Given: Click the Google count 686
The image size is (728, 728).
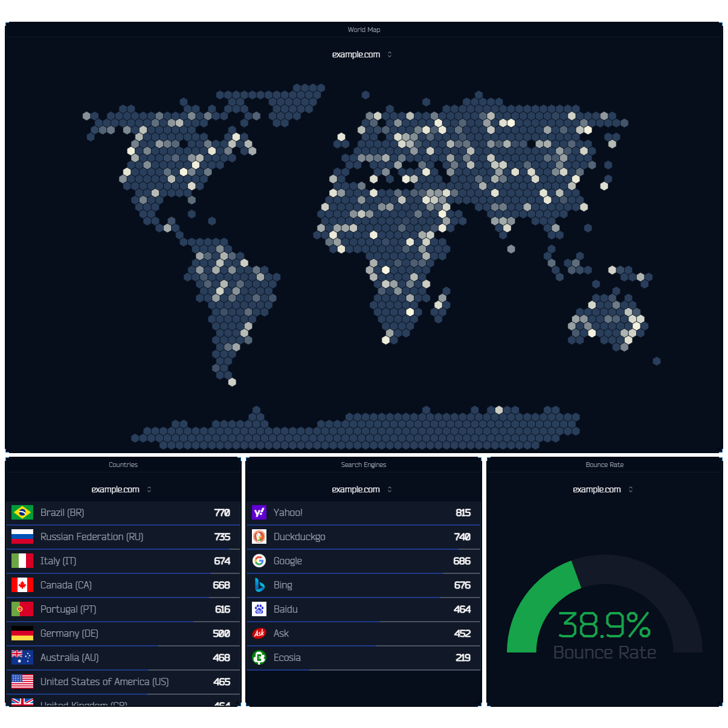Looking at the screenshot, I should 462,561.
